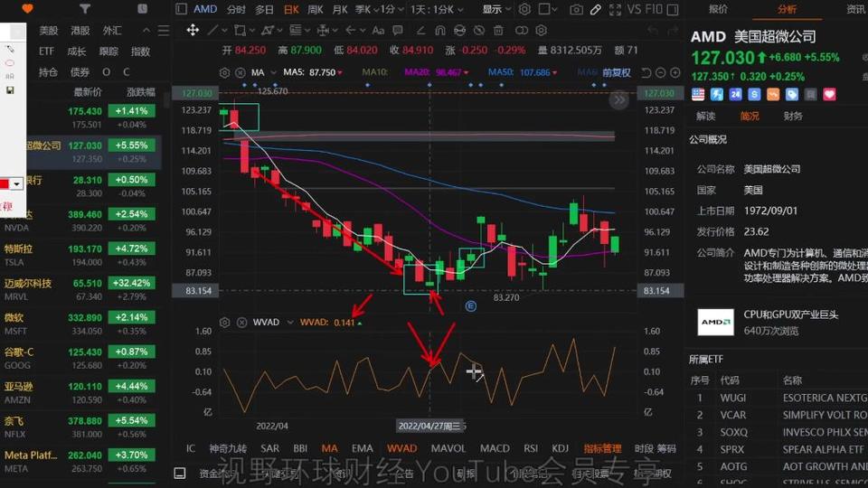Select the 港股 market tab
868x488 pixels.
[80, 31]
